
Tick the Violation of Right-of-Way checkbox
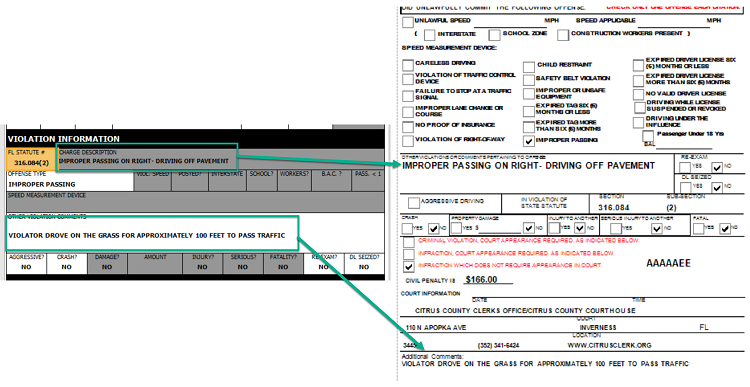coord(408,141)
